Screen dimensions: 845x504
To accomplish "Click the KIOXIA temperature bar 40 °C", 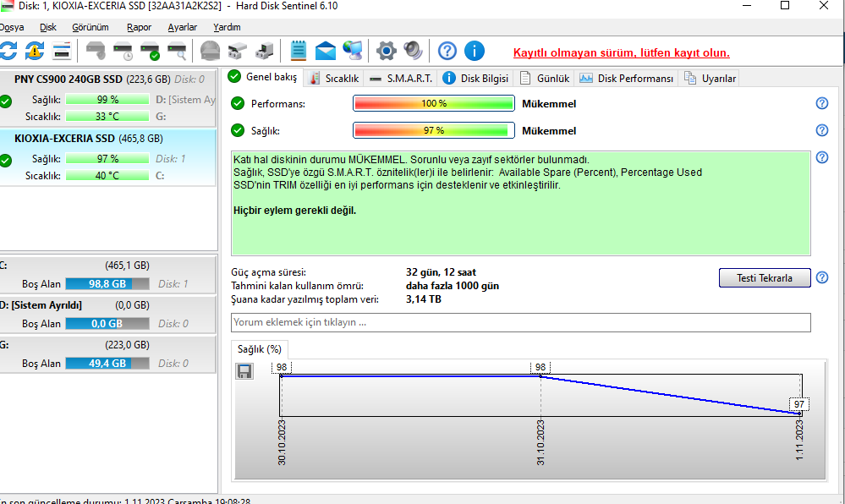I will coord(107,175).
